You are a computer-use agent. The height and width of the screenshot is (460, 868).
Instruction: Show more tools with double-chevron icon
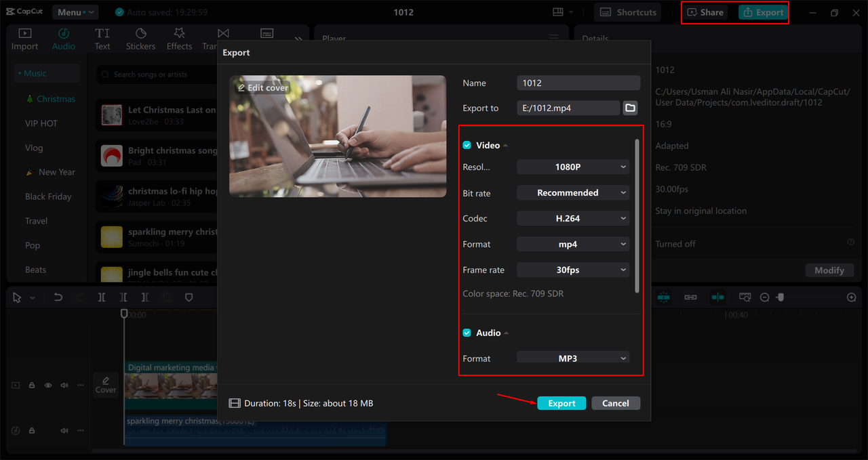point(298,40)
